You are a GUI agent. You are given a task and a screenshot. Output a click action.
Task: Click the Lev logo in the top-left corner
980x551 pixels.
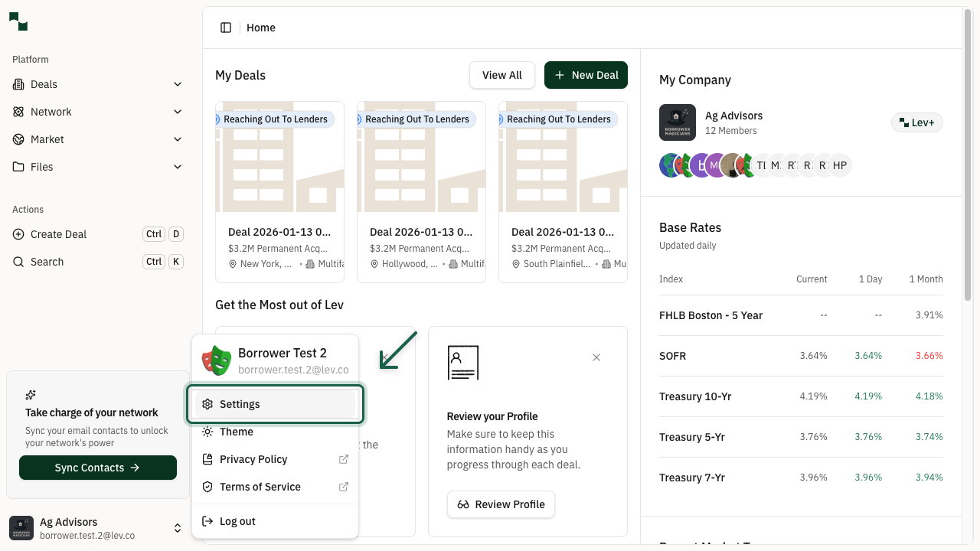[x=17, y=21]
